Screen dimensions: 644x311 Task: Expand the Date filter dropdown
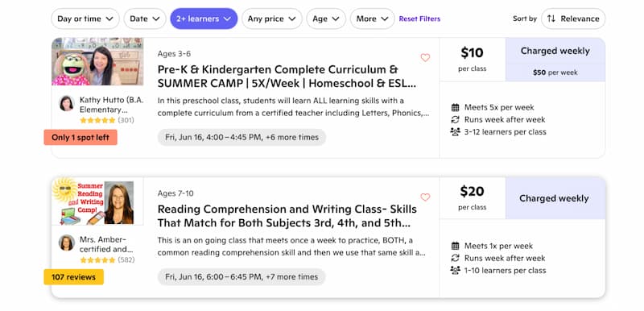click(x=145, y=19)
